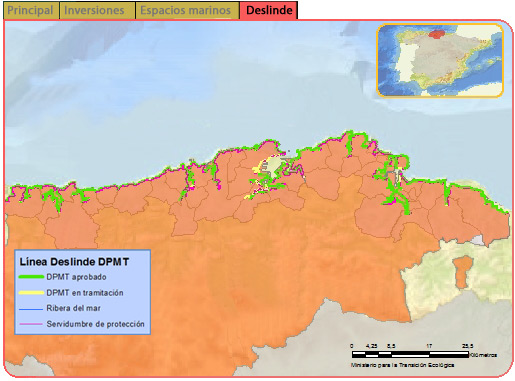
Task: Click the small grey municipality on eastern border
Action: (x=478, y=240)
